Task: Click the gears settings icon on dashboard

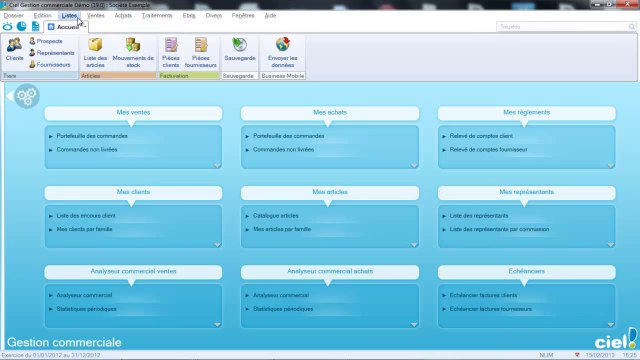Action: [27, 96]
